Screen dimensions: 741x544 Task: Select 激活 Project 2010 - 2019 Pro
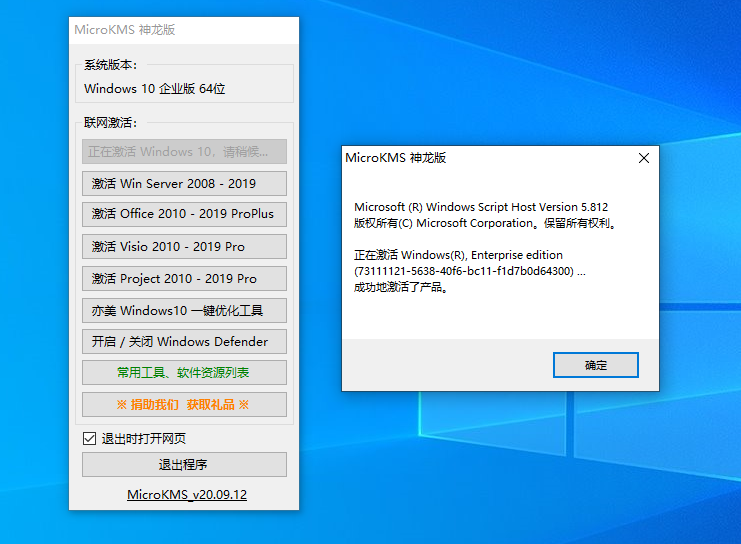(x=184, y=278)
